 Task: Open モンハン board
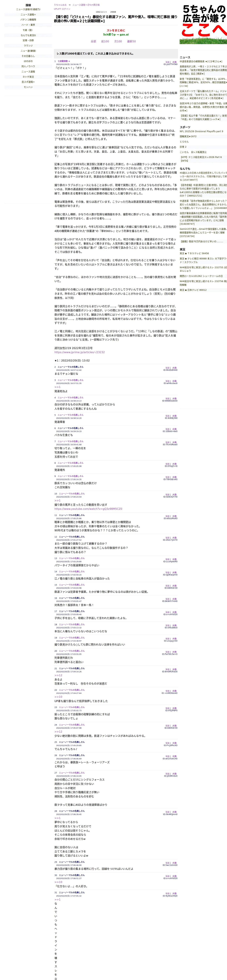point(28,87)
